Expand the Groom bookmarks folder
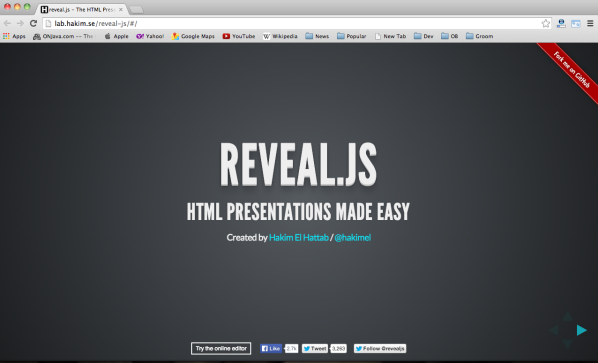Viewport: 598px width, 363px height. (479, 36)
